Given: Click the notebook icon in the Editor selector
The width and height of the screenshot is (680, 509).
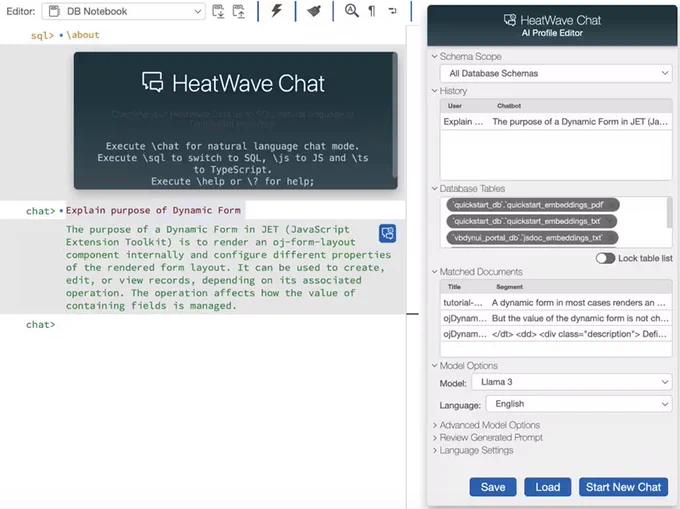Looking at the screenshot, I should (x=54, y=11).
